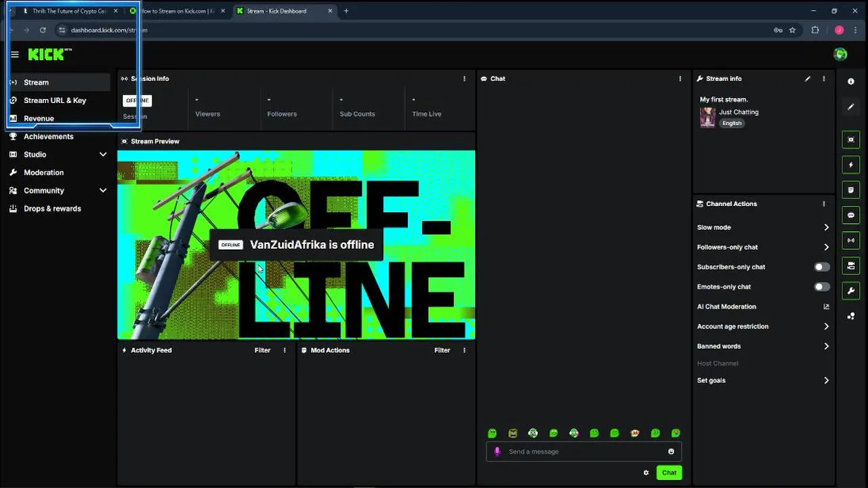Image resolution: width=868 pixels, height=488 pixels.
Task: Click the three-dots cluster icon at sidebar bottom
Action: pos(851,316)
